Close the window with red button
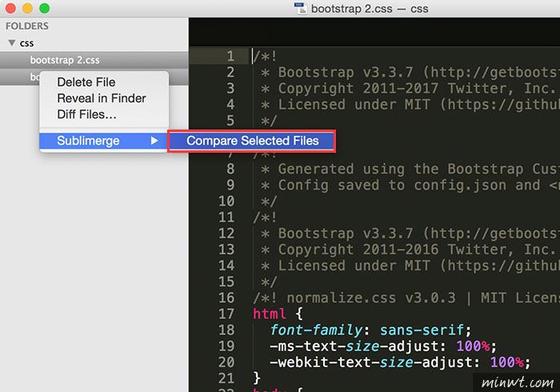Viewport: 560px width, 392px height. tap(10, 8)
